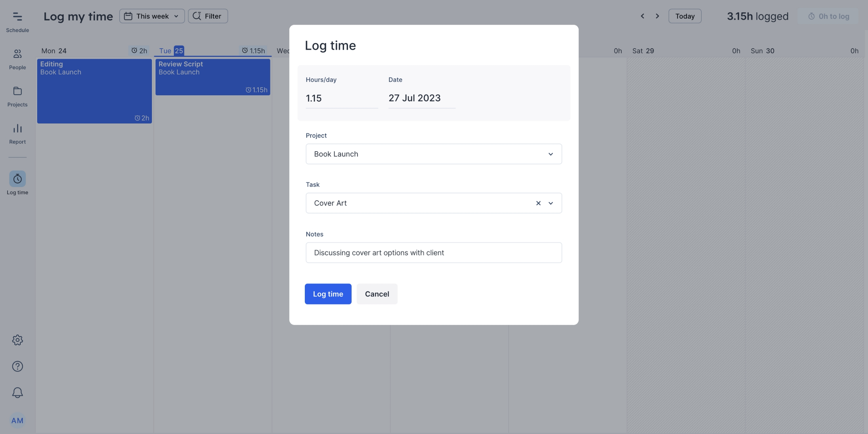Cancel the Log time dialog
The width and height of the screenshot is (868, 434).
point(377,294)
